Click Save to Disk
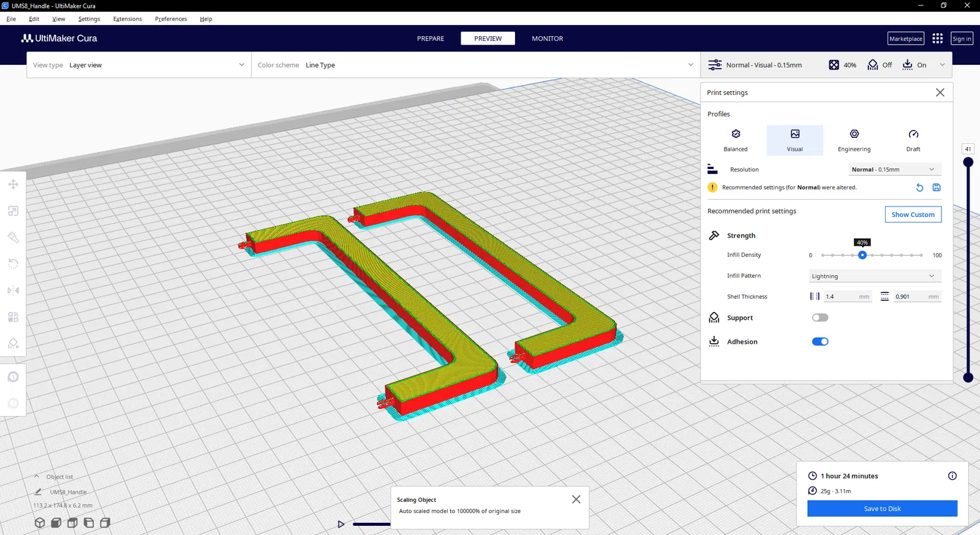The image size is (980, 535). click(882, 509)
